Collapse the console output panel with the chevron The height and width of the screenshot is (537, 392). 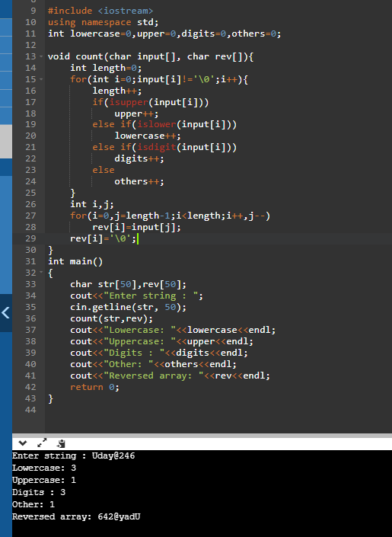pos(23,443)
